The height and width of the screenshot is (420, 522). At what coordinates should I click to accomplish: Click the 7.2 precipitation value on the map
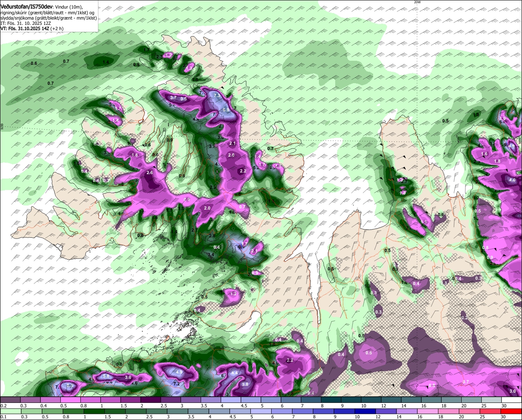pyautogui.click(x=177, y=384)
